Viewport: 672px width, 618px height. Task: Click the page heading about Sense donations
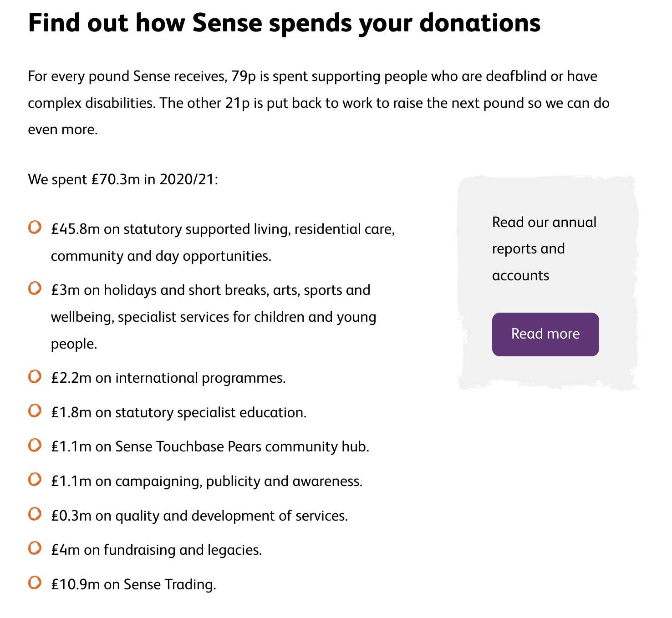(284, 23)
